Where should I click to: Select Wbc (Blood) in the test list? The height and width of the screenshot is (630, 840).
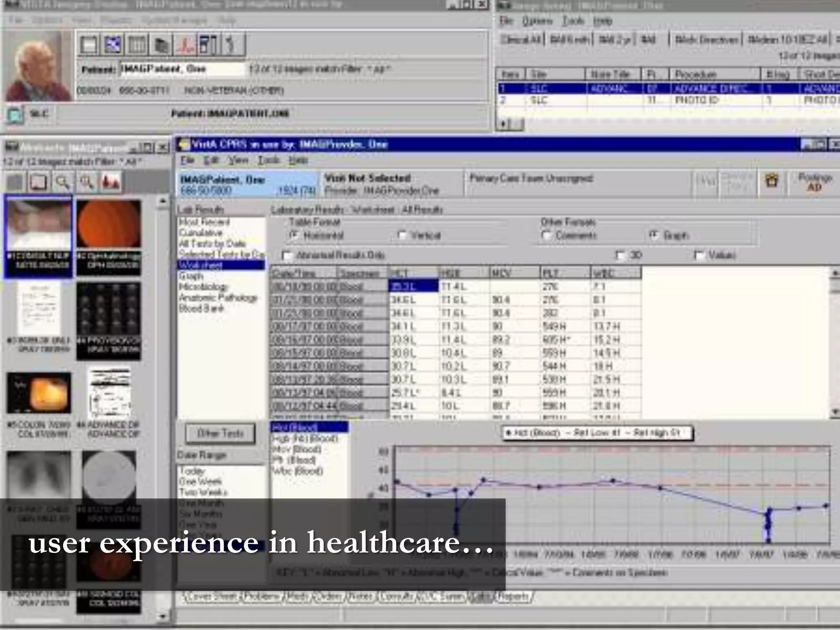[x=297, y=471]
